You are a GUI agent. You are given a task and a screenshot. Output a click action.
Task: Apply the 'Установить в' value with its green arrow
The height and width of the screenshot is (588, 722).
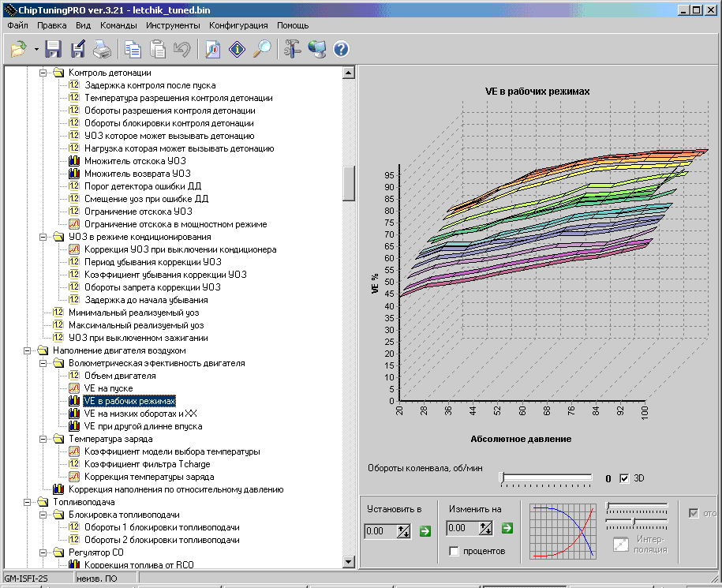coord(425,530)
